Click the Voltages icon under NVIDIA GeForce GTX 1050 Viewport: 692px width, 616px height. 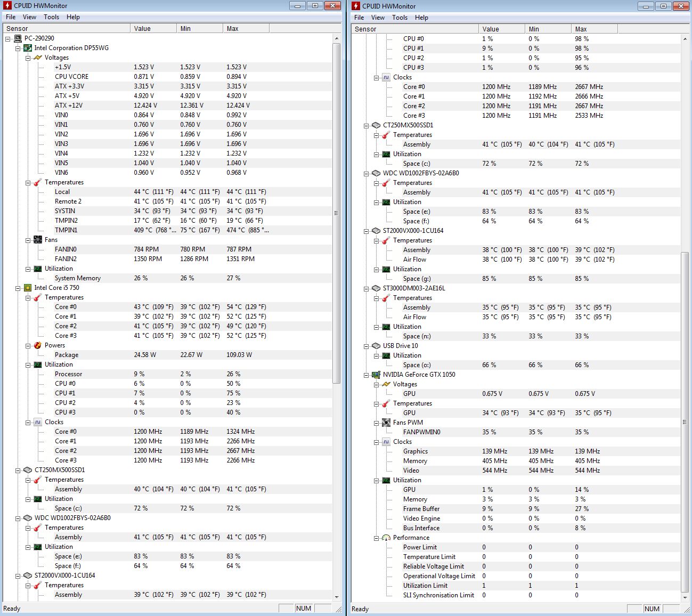386,384
